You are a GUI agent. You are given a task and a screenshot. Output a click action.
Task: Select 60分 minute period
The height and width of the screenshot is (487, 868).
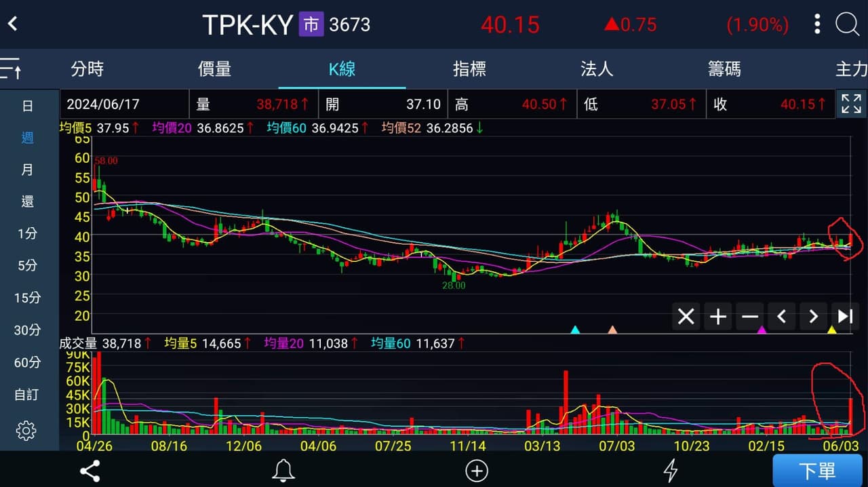coord(27,362)
